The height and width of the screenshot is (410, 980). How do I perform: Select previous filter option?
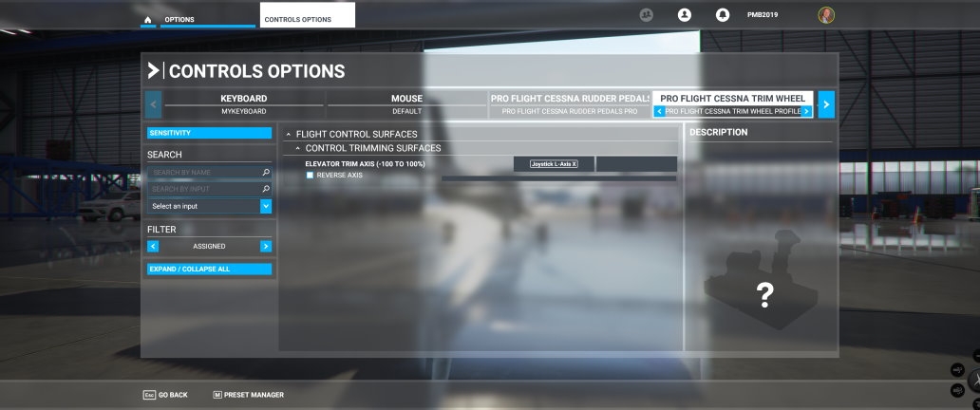pyautogui.click(x=153, y=246)
